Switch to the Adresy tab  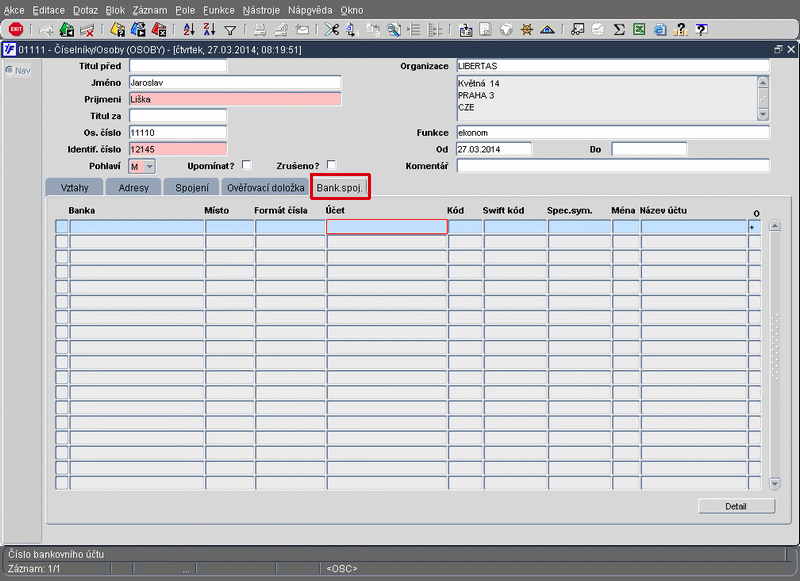pos(134,187)
